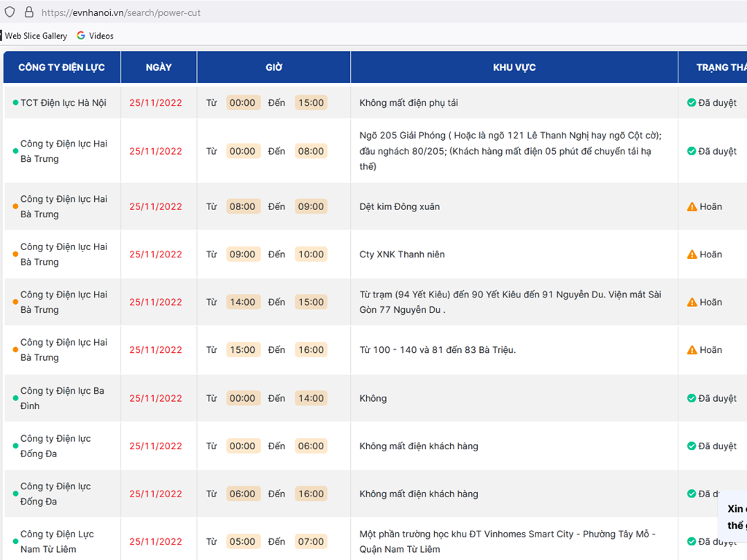Select the Từ 100 - 140 Bà Triệu text
This screenshot has width=747, height=560.
[438, 350]
